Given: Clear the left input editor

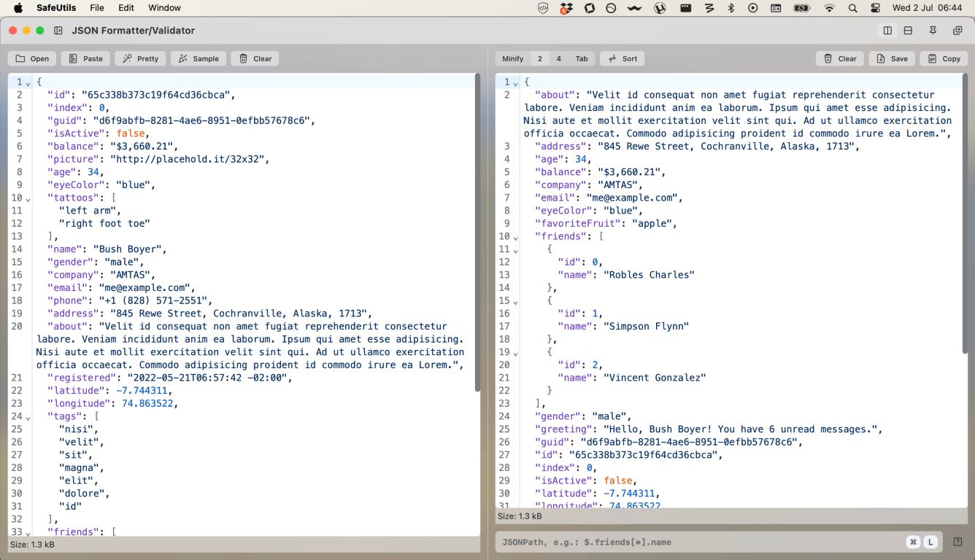Looking at the screenshot, I should point(255,59).
